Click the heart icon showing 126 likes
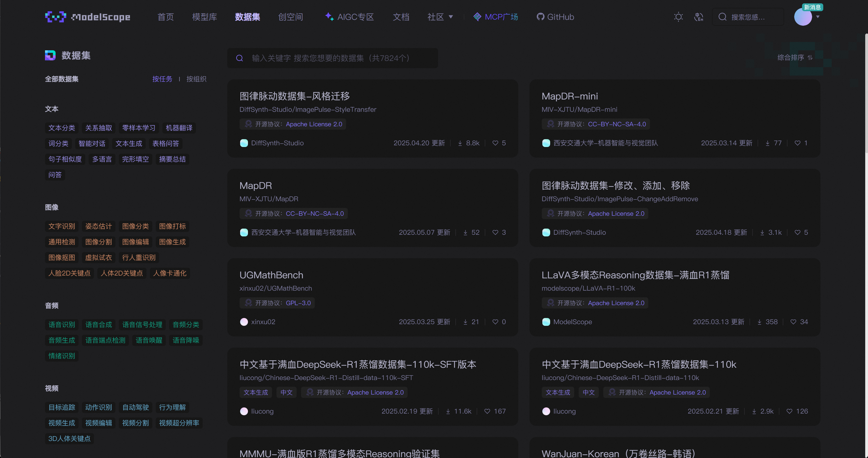 click(789, 411)
